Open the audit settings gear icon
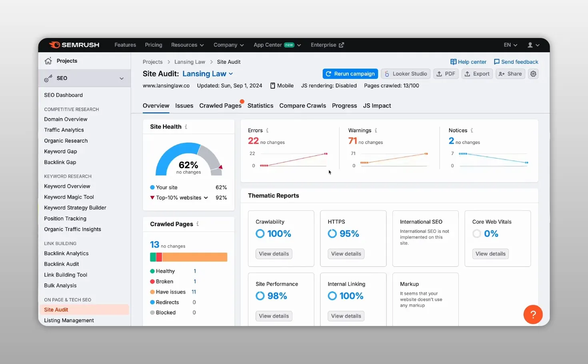 click(533, 74)
